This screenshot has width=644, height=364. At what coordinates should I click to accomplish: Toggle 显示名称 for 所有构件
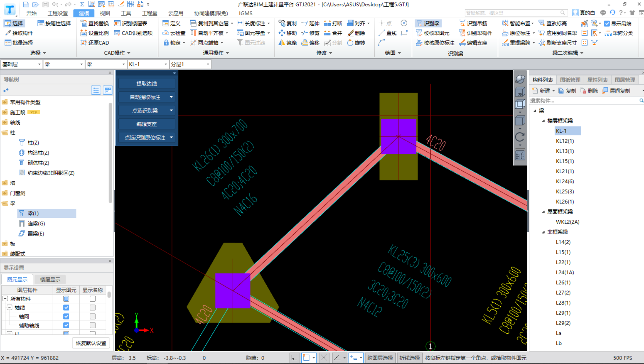point(93,299)
